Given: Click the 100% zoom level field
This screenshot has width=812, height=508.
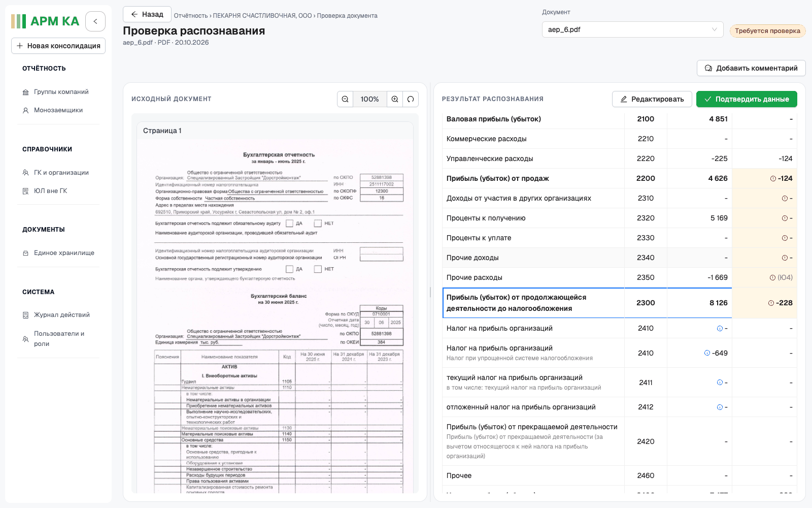Looking at the screenshot, I should coord(370,99).
